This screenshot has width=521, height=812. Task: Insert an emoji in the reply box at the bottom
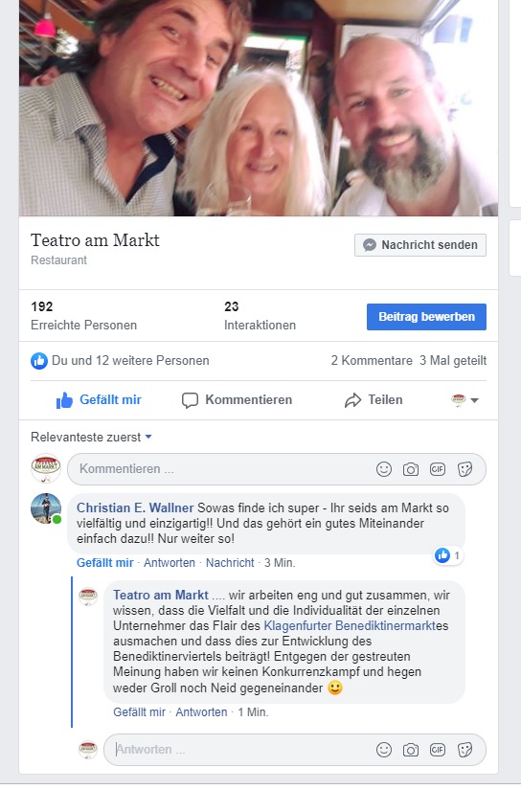pos(384,750)
